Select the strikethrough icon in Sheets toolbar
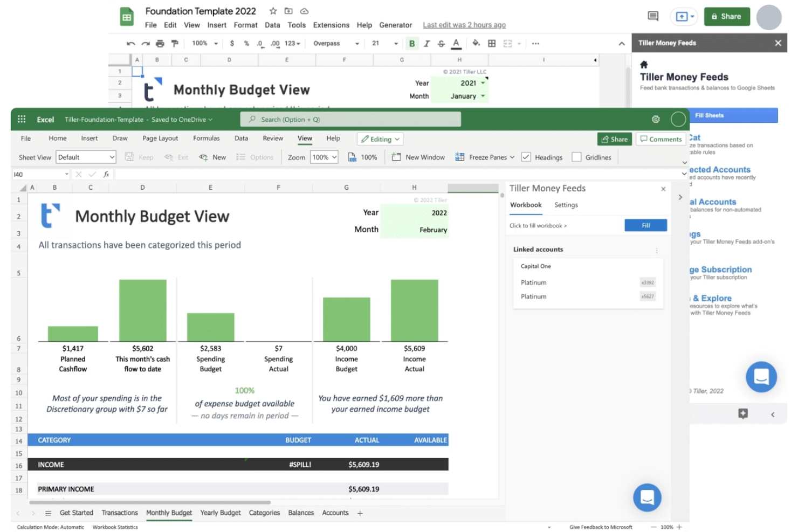Screen dimensions: 798x532 pyautogui.click(x=441, y=43)
